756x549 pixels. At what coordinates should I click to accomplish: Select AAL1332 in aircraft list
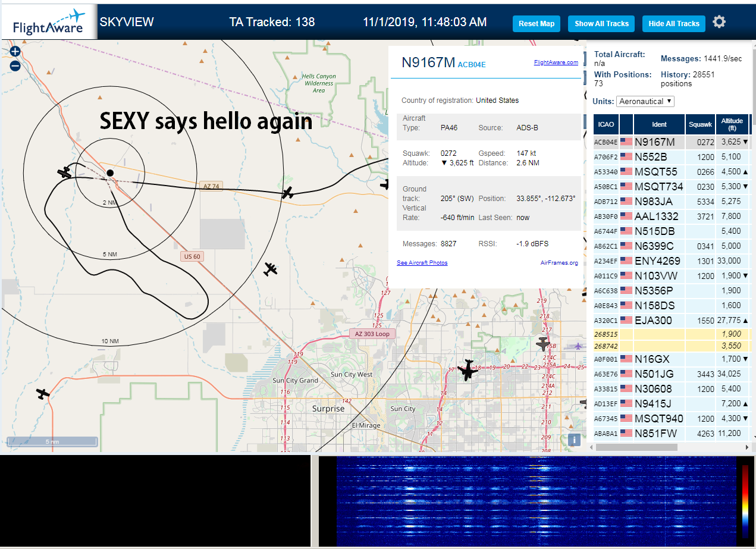[x=672, y=217]
